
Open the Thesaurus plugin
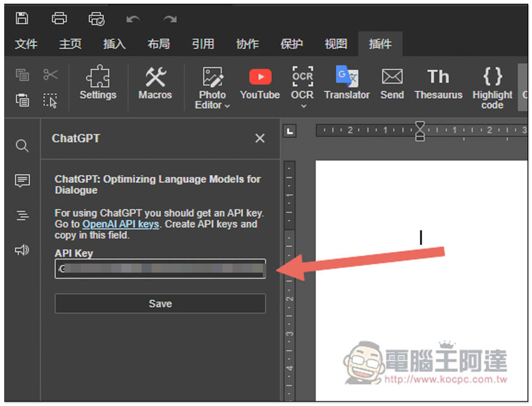[438, 84]
